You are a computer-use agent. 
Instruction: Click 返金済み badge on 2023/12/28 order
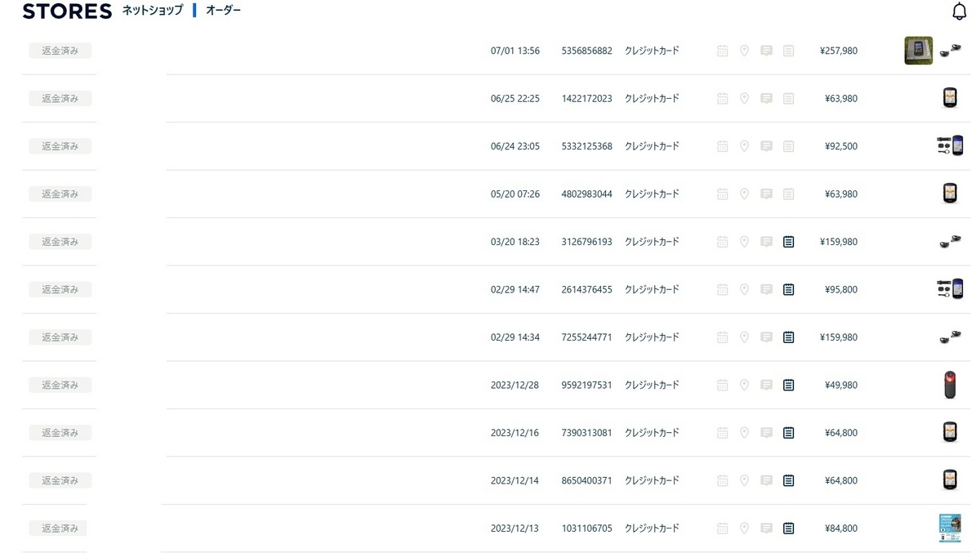pyautogui.click(x=60, y=385)
